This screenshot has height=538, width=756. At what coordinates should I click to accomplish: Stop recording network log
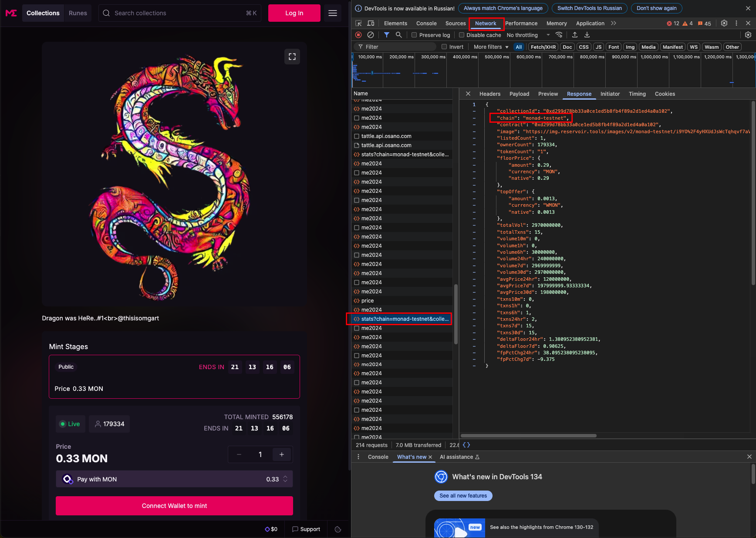coord(358,35)
